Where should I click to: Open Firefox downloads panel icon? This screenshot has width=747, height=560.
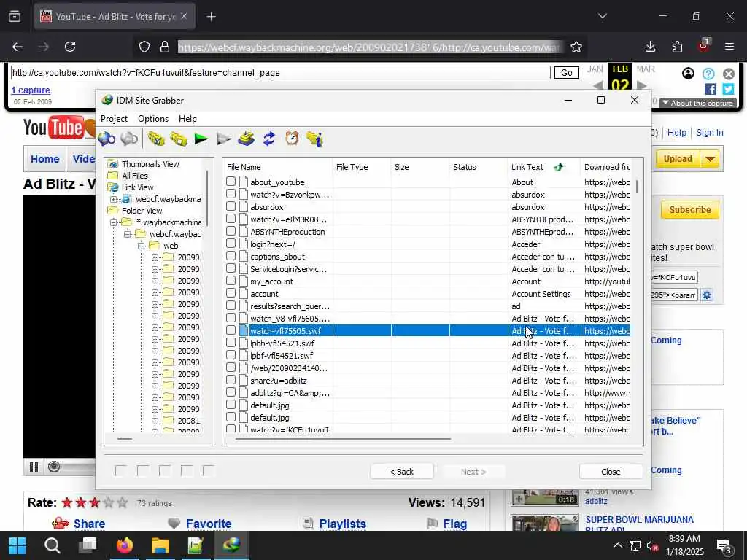coord(650,47)
